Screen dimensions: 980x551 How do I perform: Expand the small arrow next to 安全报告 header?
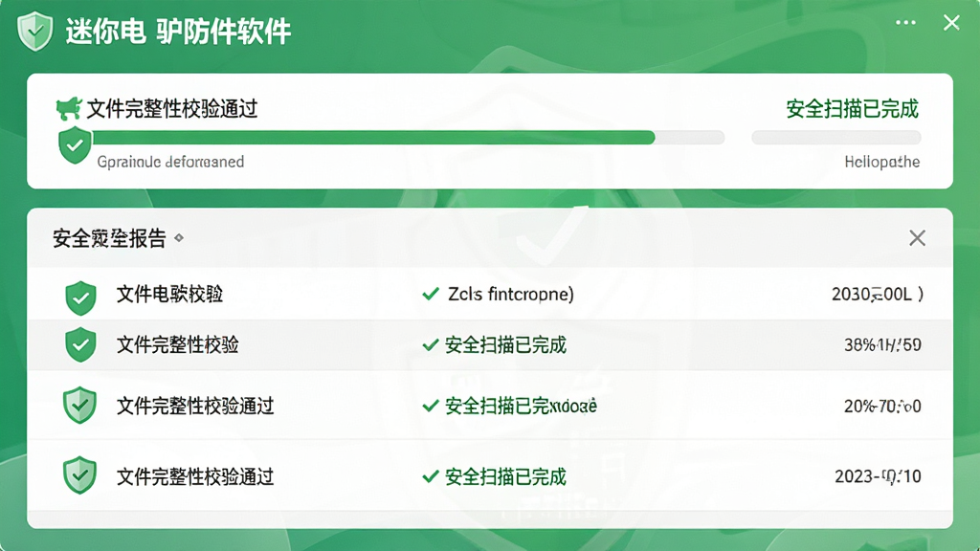[x=179, y=238]
